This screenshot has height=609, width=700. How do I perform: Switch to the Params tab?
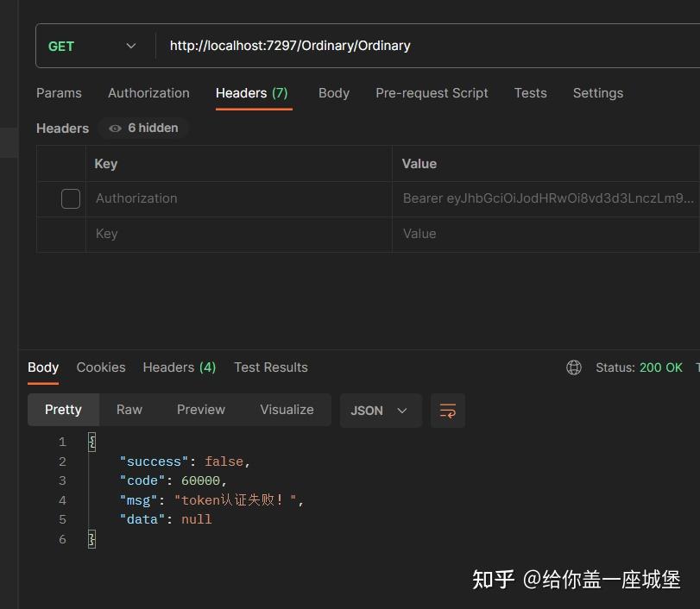click(x=59, y=93)
